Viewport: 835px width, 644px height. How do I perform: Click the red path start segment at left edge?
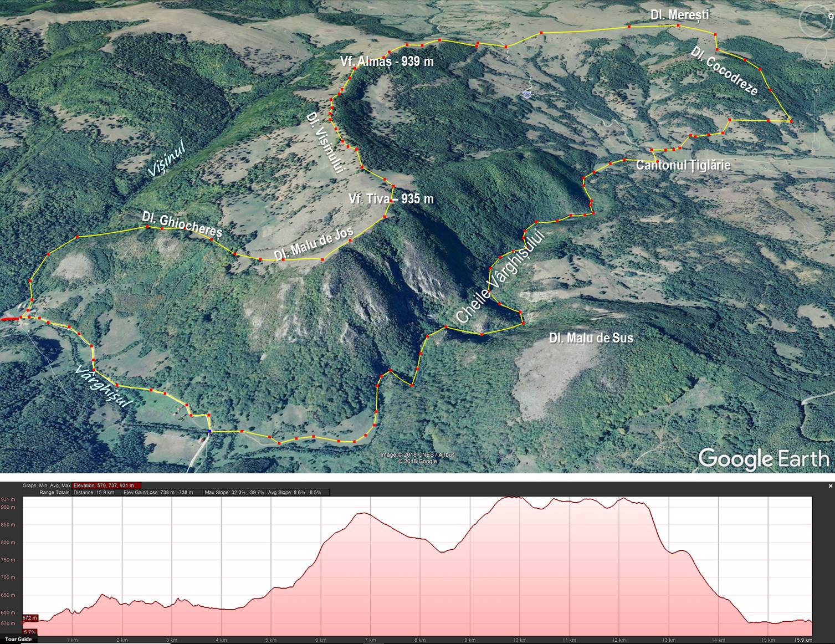pos(9,320)
